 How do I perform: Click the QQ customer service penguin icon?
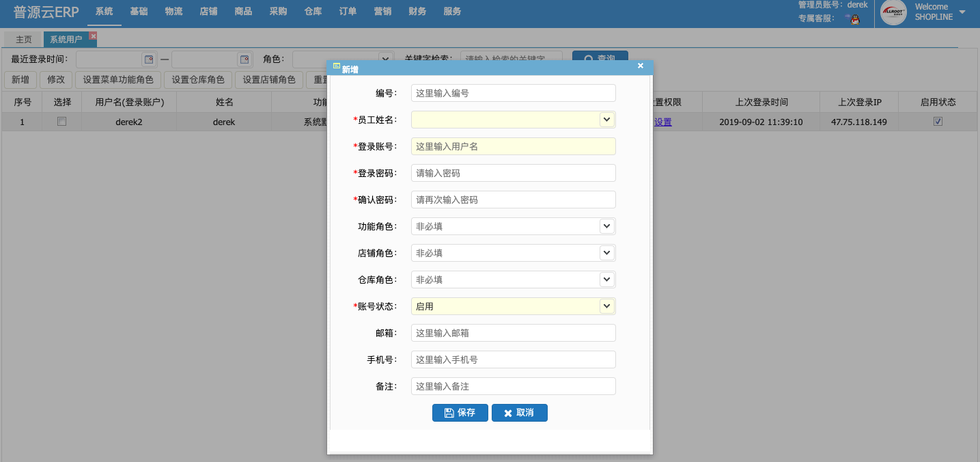[x=852, y=18]
